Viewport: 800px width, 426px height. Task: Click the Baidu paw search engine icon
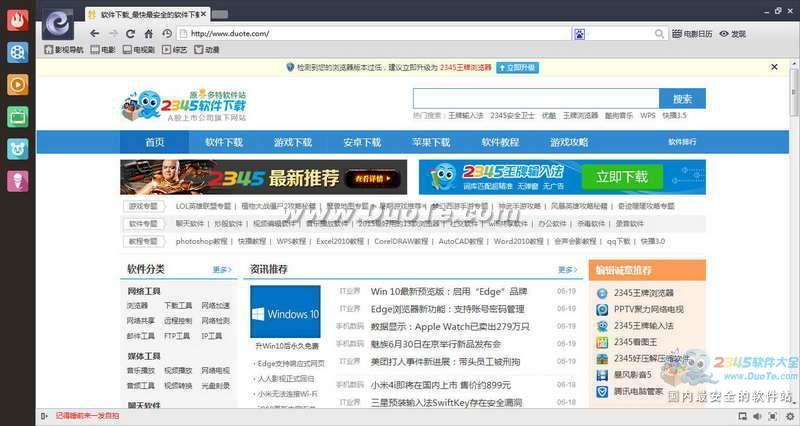[580, 34]
